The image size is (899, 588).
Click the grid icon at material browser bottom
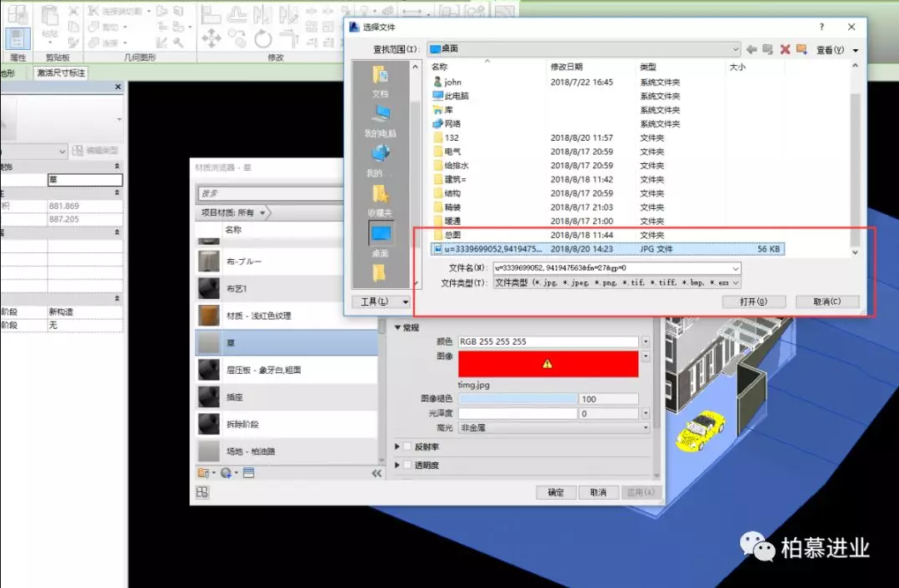click(x=202, y=492)
